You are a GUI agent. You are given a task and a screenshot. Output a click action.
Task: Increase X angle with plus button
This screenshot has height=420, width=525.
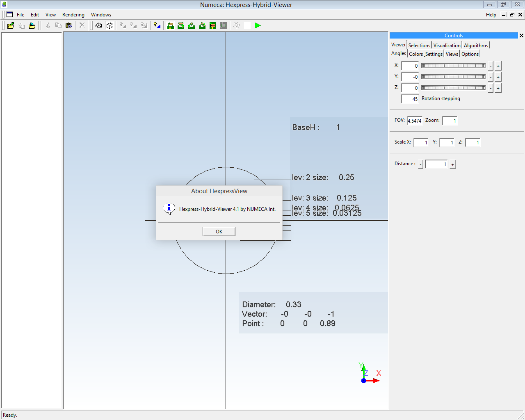pos(498,66)
